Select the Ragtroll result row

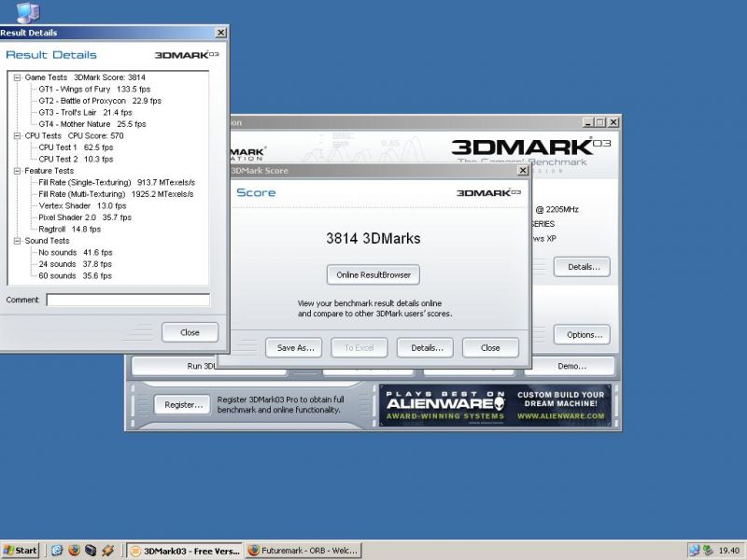(x=69, y=229)
